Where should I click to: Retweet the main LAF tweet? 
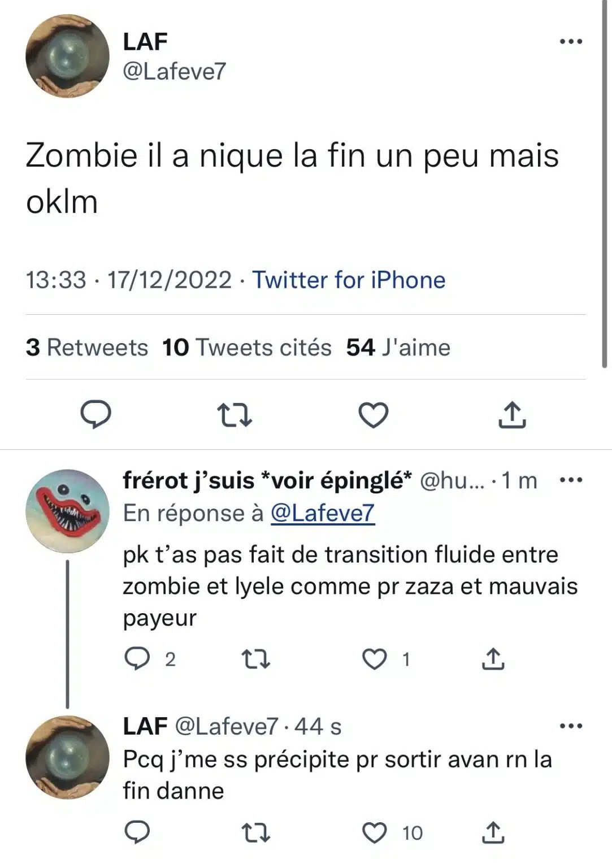coord(235,415)
